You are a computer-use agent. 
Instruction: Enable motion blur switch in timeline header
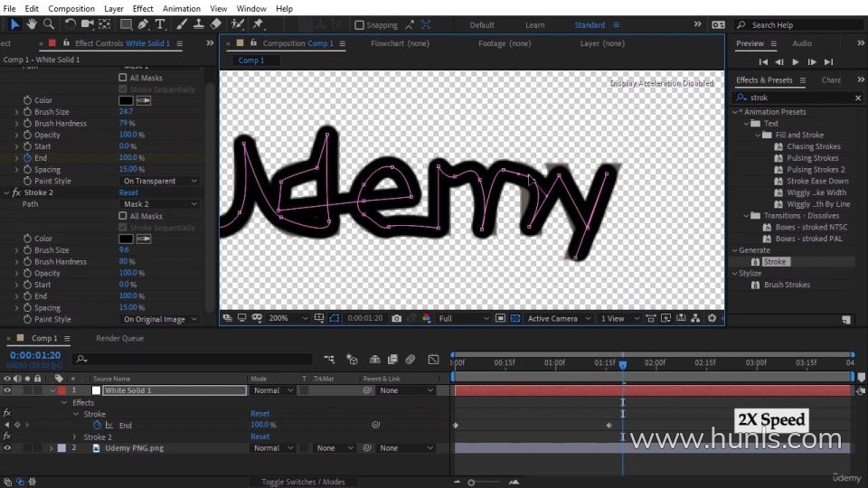(x=410, y=360)
